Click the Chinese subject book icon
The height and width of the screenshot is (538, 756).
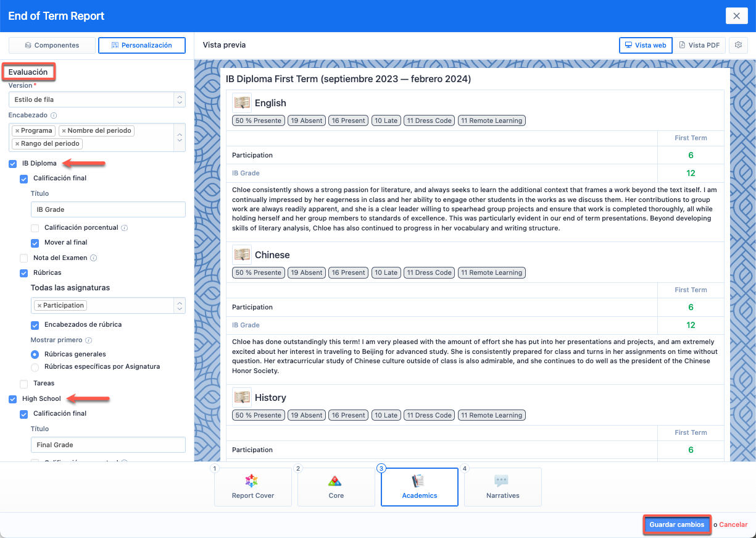242,254
